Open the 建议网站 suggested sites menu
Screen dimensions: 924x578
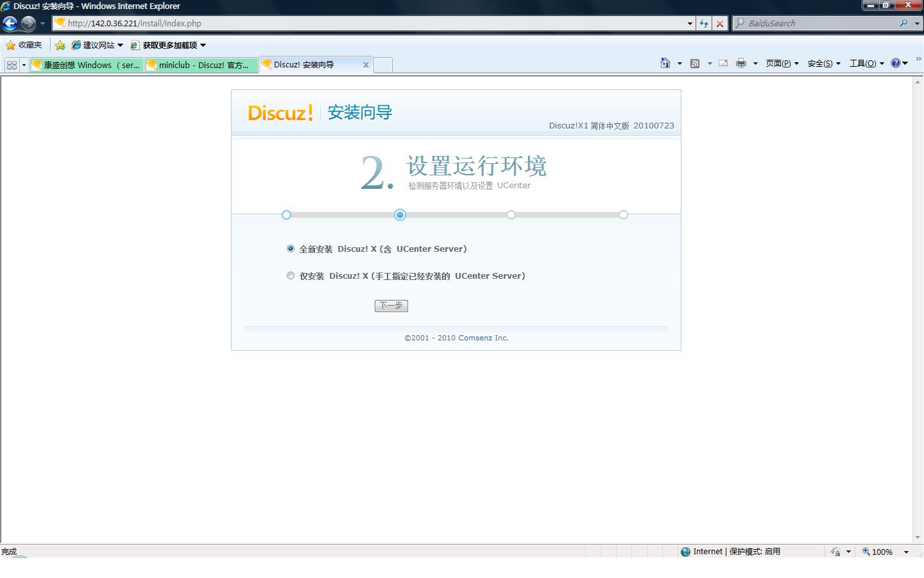[x=97, y=45]
